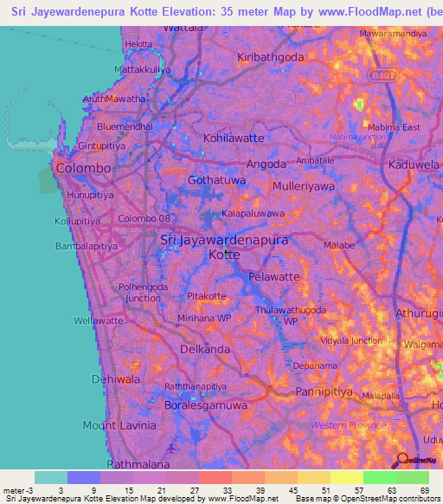
Task: Select the yellow 51 meter legend swatch
Action: click(x=347, y=477)
